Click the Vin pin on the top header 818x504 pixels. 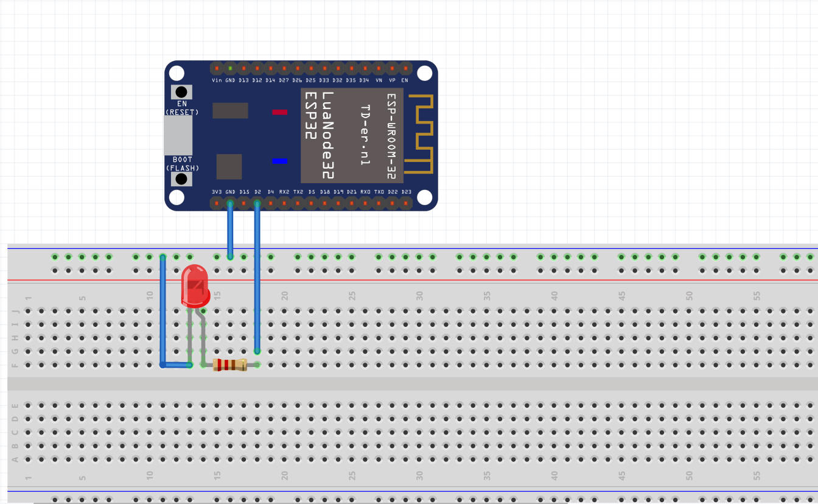pos(217,69)
